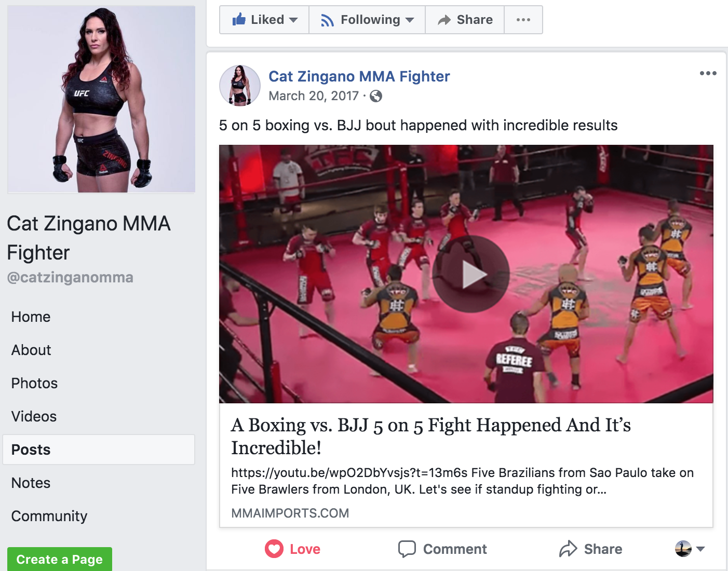Open About in sidebar

[x=31, y=350]
